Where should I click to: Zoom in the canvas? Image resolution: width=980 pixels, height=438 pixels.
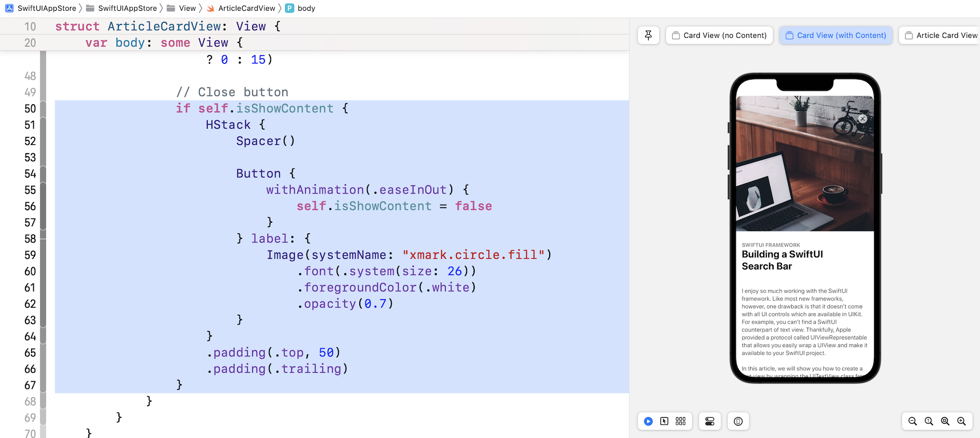coord(962,421)
